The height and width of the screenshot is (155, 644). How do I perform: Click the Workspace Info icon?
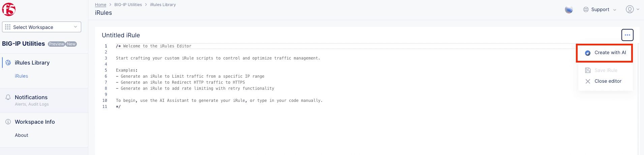[8, 122]
